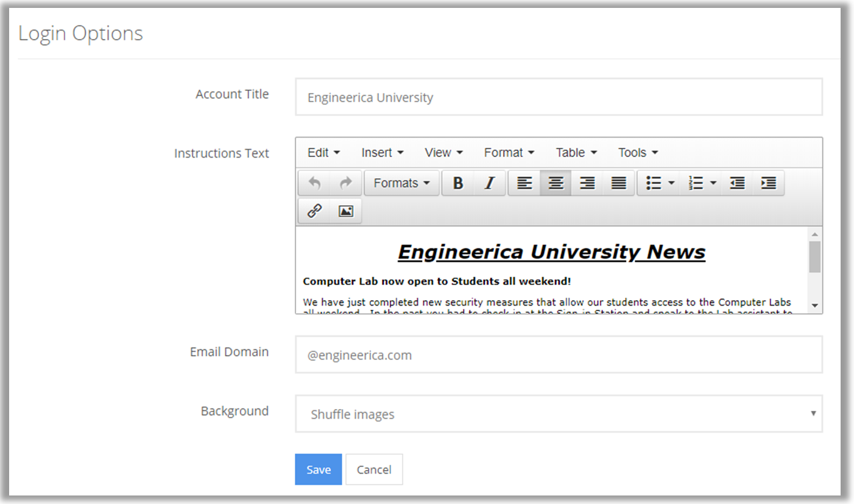Open the Formats dropdown
Image resolution: width=854 pixels, height=504 pixels.
coord(401,183)
